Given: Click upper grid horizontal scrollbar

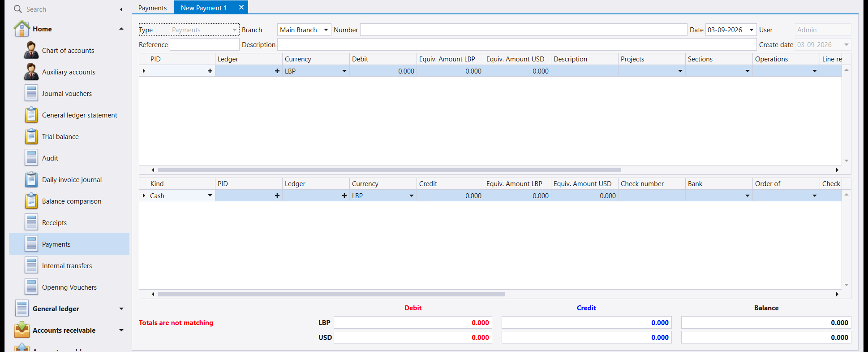Looking at the screenshot, I should 390,170.
